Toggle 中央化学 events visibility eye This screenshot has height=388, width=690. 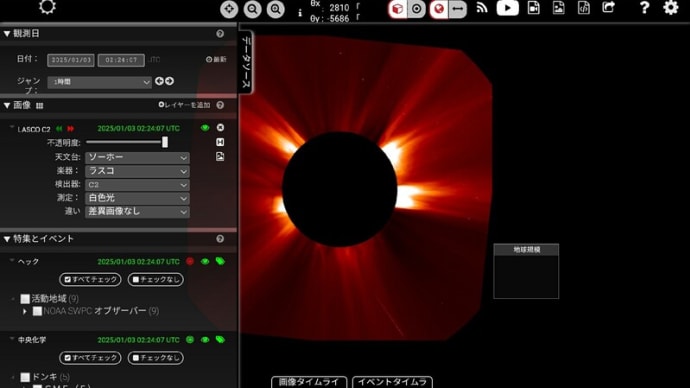click(205, 340)
